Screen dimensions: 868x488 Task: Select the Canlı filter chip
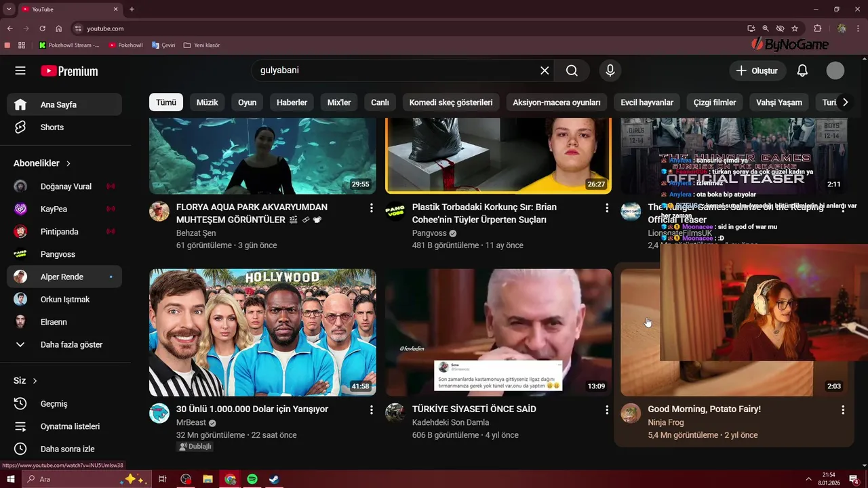[380, 102]
